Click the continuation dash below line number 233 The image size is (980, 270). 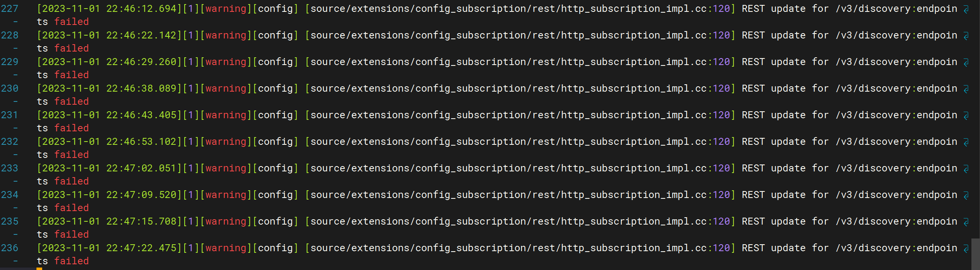click(x=16, y=181)
